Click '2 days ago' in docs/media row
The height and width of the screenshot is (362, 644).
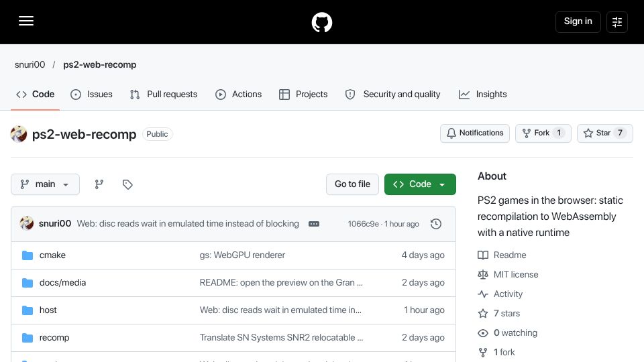(x=423, y=283)
